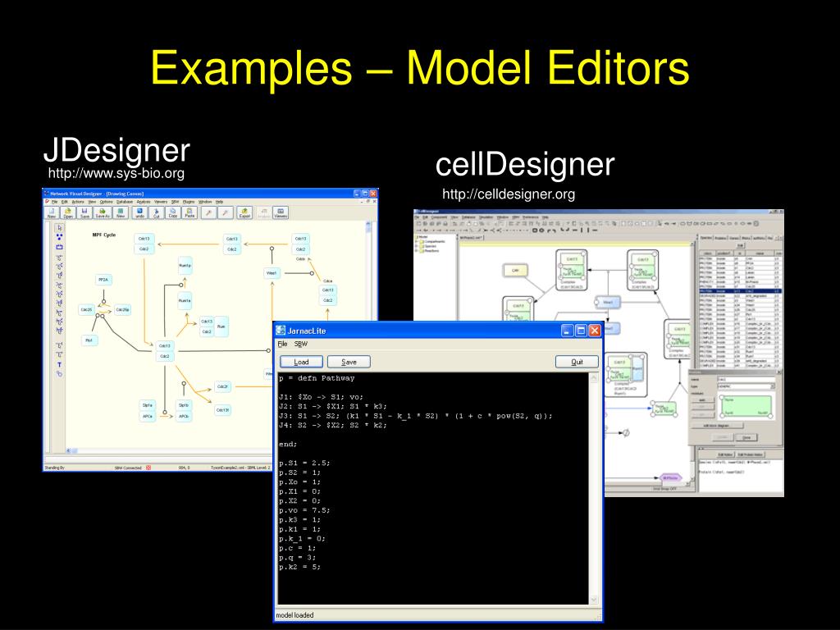The height and width of the screenshot is (630, 840).
Task: Click JDesigner horizontal scrollbar left arrow
Action: pyautogui.click(x=69, y=450)
